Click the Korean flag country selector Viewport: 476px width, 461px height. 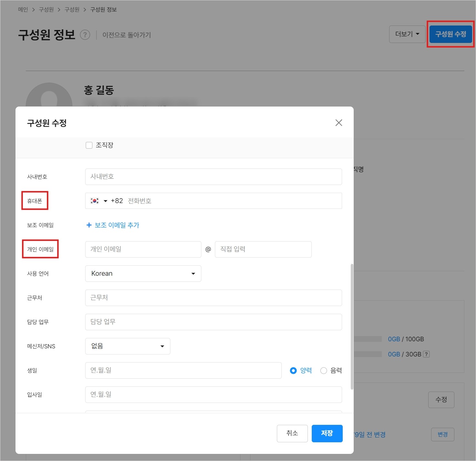coord(97,200)
